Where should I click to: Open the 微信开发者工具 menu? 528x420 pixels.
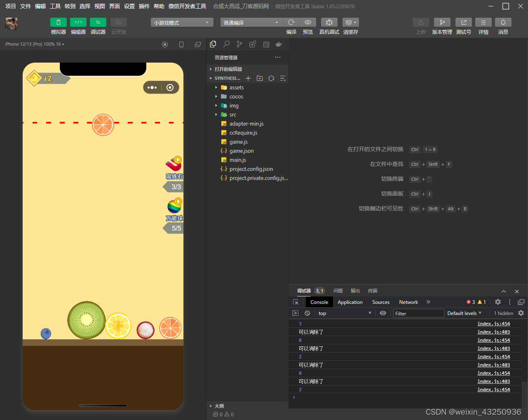pos(187,6)
